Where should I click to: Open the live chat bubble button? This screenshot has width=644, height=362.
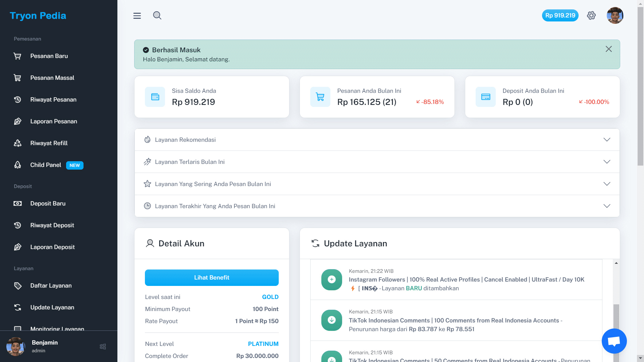click(614, 341)
